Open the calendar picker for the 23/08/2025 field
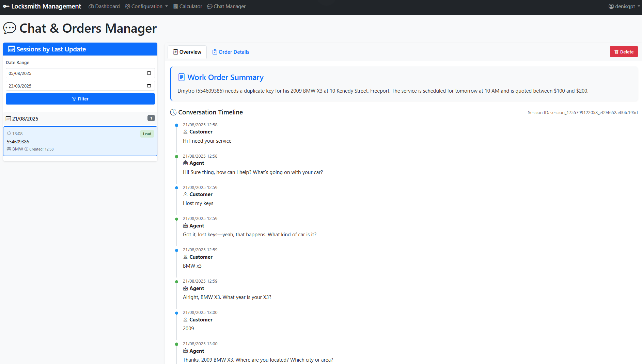Screen dimensions: 642x364 coord(149,85)
